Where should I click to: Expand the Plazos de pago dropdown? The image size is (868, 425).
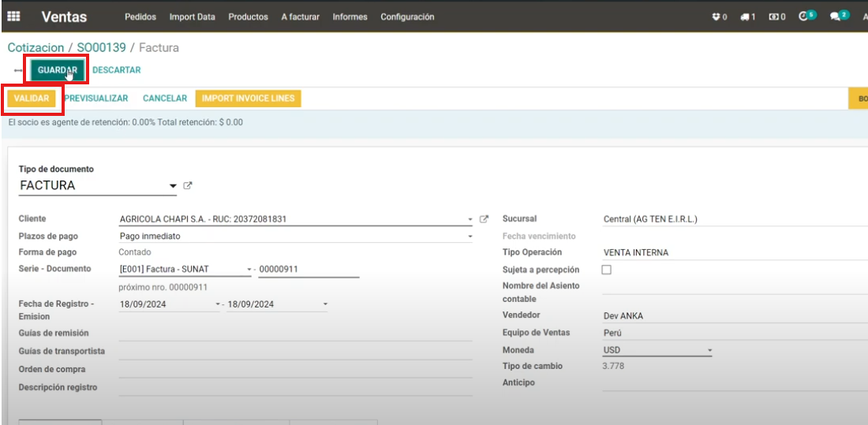470,237
